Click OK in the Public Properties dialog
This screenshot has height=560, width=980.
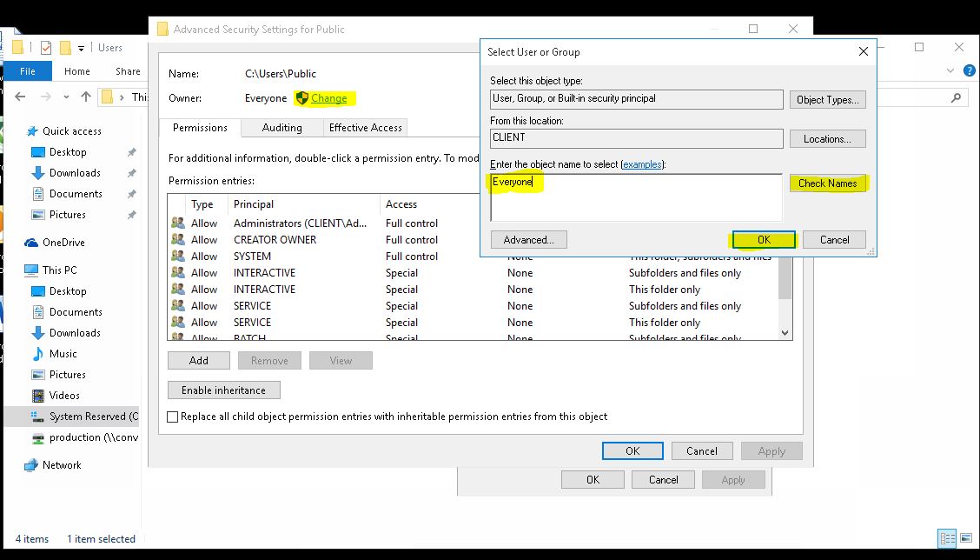[x=593, y=480]
